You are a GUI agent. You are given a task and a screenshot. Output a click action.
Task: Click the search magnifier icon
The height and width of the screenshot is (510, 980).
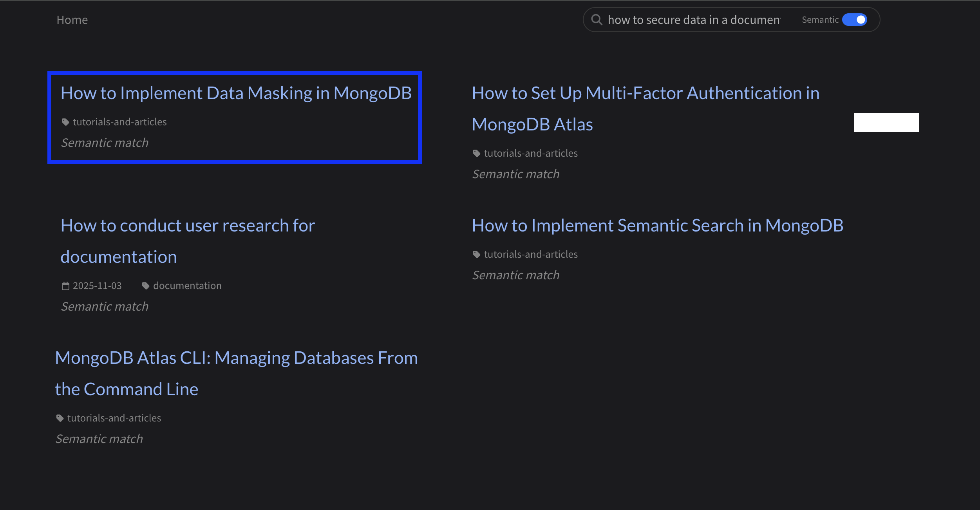tap(597, 20)
